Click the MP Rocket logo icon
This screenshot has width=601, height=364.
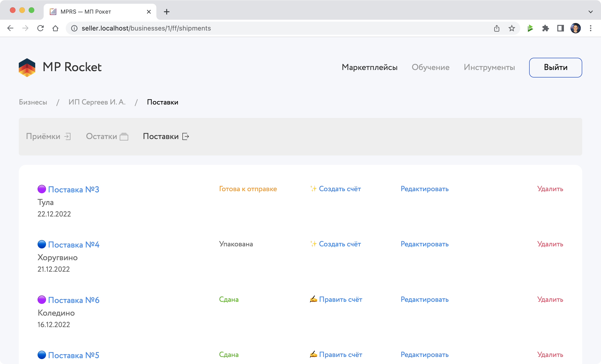[27, 67]
